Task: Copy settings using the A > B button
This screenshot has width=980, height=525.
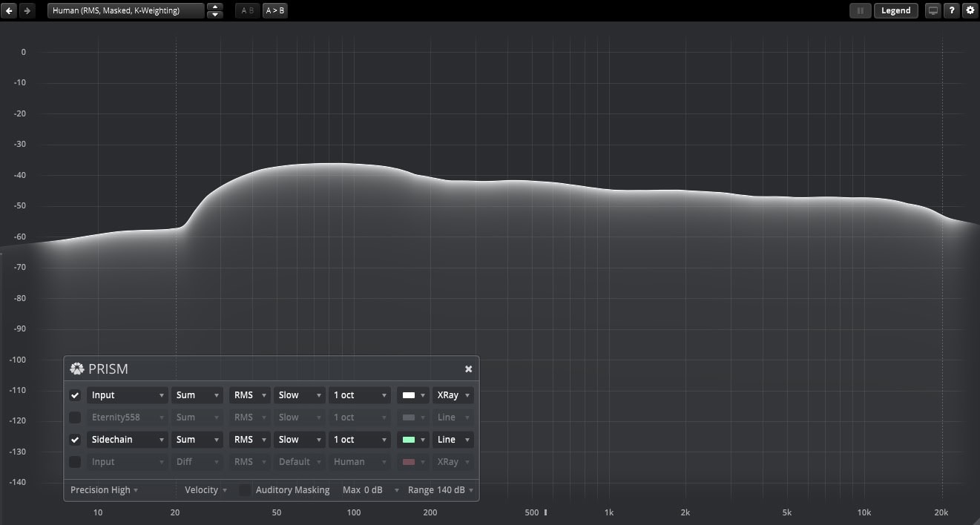Action: click(x=274, y=10)
